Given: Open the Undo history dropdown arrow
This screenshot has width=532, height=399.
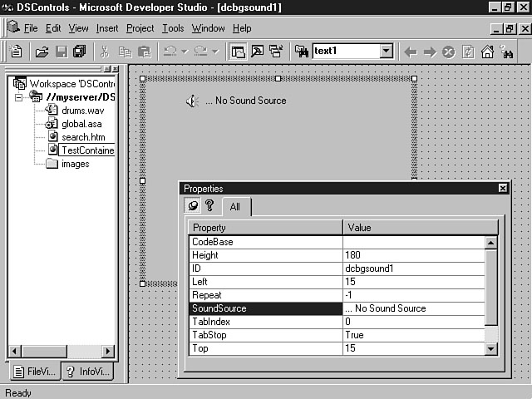Looking at the screenshot, I should click(x=182, y=52).
